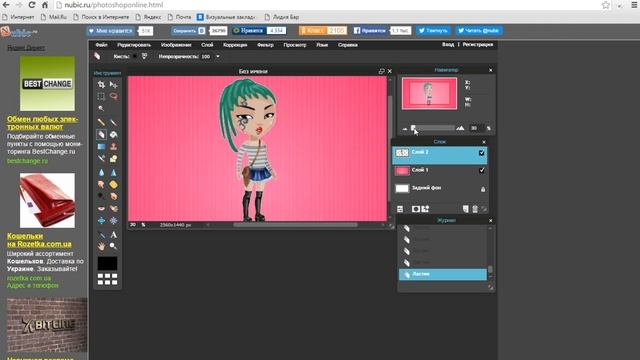Click the Navigator zoom slider track

432,128
